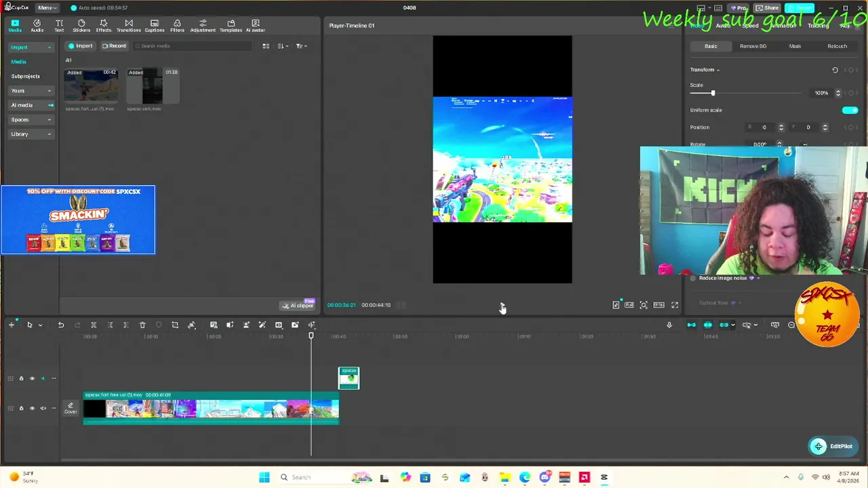
Task: Click the Pro upgrade button
Action: point(738,8)
